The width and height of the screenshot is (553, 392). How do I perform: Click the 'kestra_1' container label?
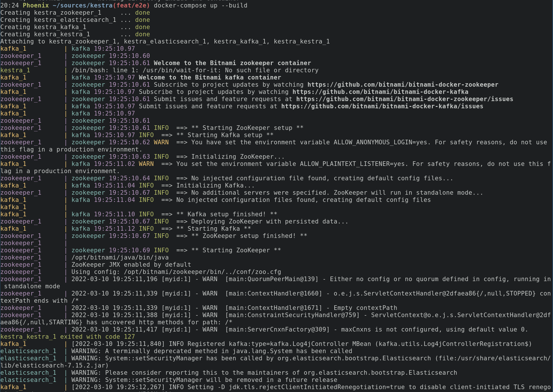(15, 70)
